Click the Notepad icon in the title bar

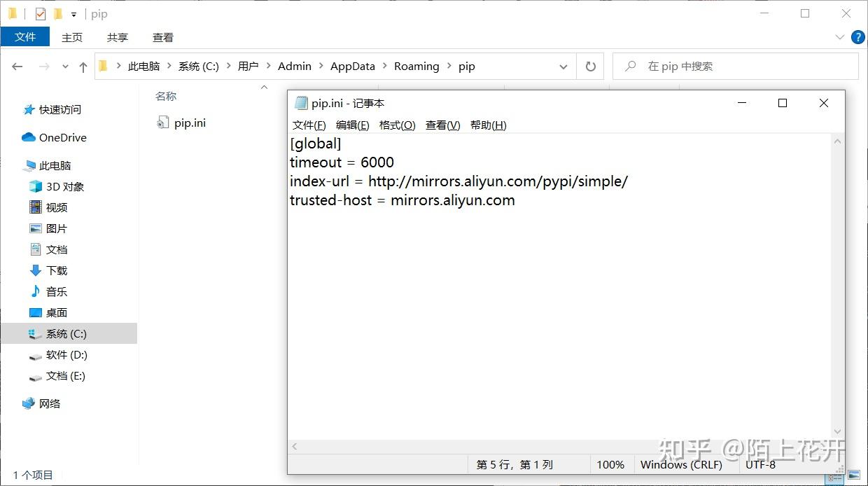tap(301, 102)
